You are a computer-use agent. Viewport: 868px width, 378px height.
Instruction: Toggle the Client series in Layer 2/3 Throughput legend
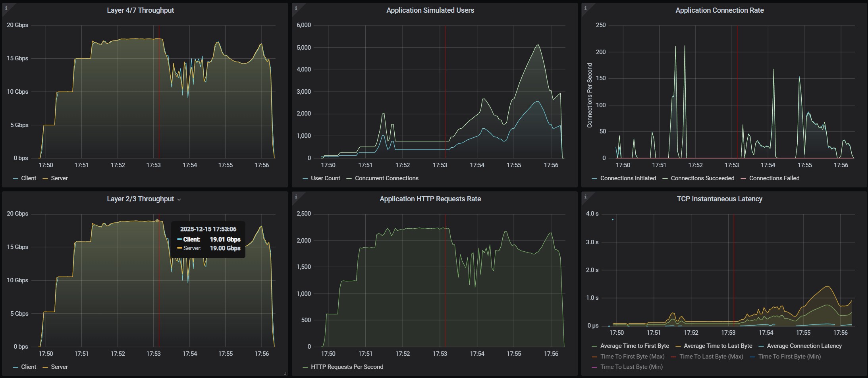pos(29,367)
